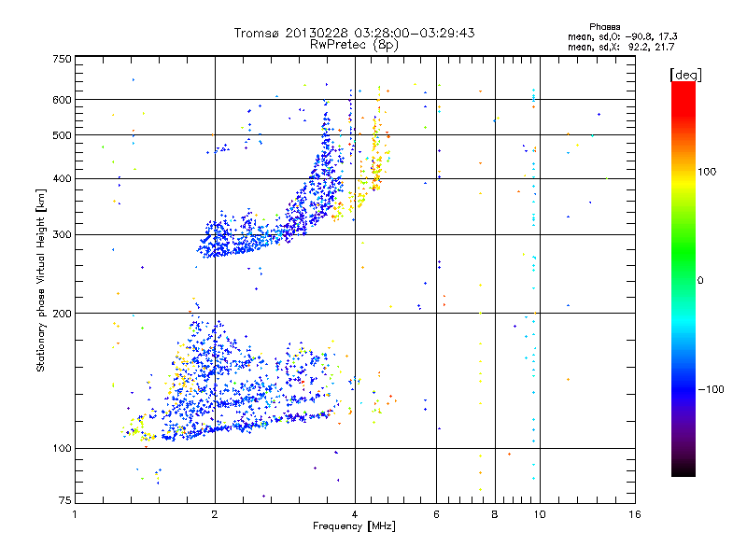Click the plot title 'Tromsø 20130228 03:28:00-03:29:43'

pyautogui.click(x=355, y=33)
